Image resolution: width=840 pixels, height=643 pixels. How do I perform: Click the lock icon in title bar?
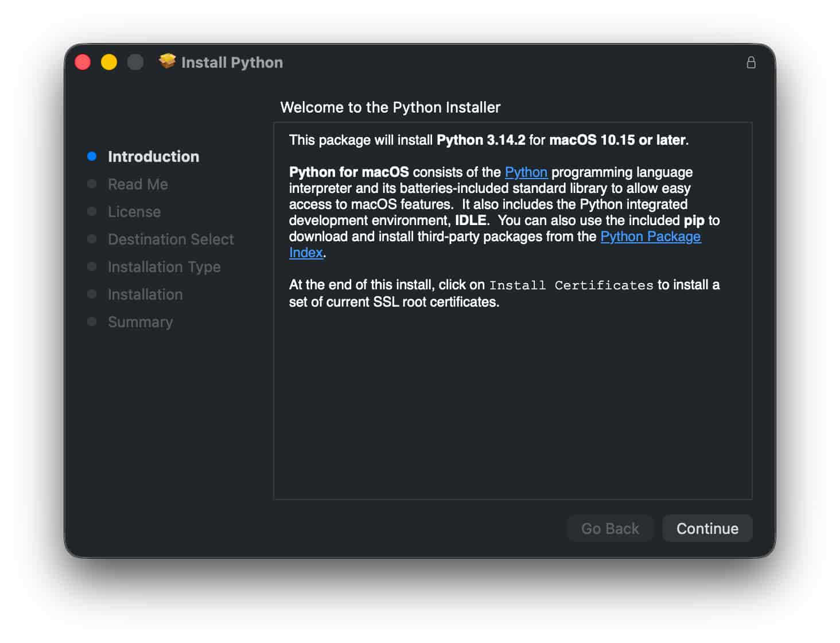coord(750,63)
